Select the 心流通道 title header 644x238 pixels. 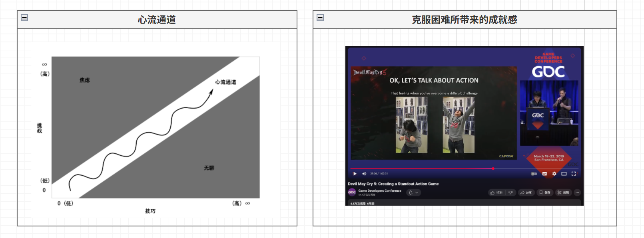157,20
